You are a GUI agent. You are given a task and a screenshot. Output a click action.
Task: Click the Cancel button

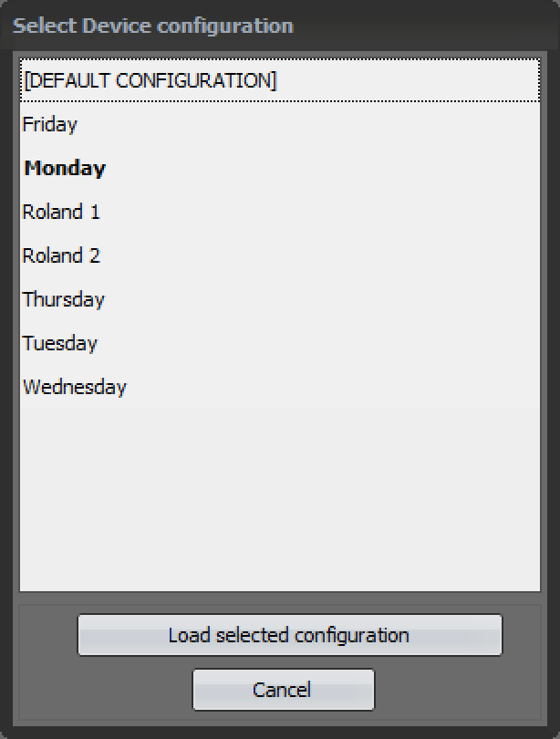pos(283,690)
